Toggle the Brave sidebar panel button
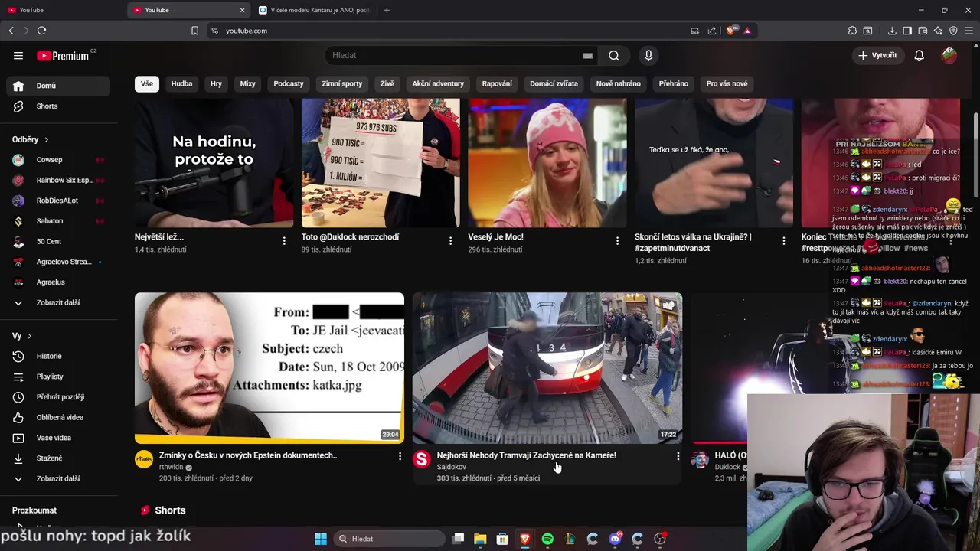980x551 pixels. [907, 31]
